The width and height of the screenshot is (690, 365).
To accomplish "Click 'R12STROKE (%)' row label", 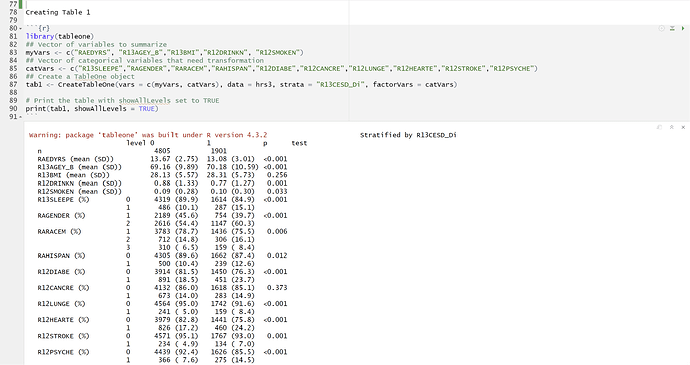I will (63, 336).
